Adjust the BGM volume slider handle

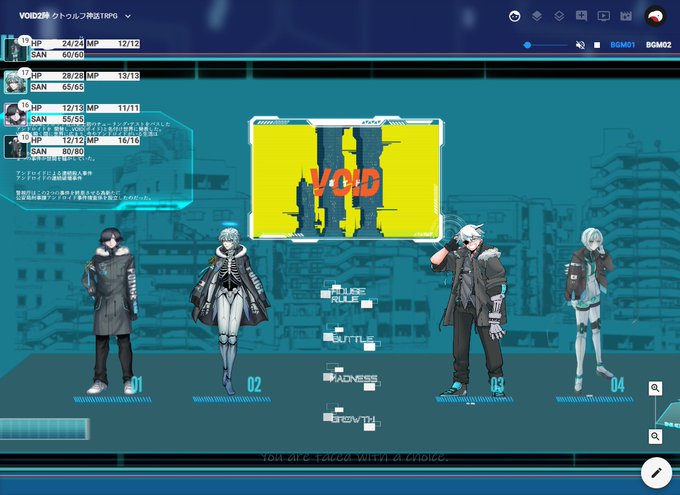pyautogui.click(x=527, y=45)
